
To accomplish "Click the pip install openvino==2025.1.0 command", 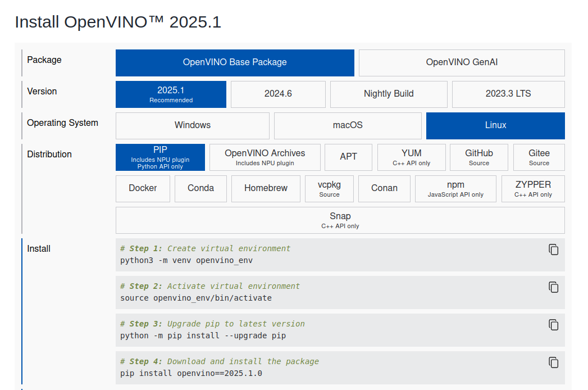I will coord(192,374).
